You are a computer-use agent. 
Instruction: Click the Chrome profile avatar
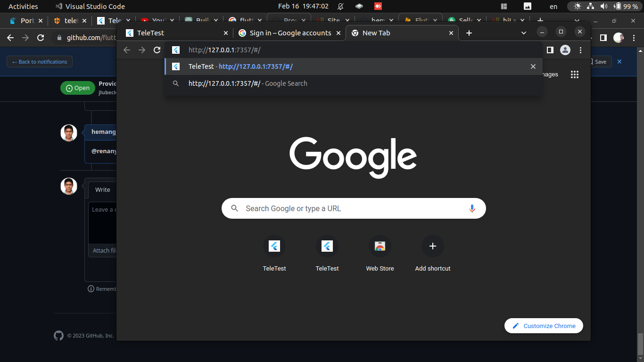pos(565,49)
